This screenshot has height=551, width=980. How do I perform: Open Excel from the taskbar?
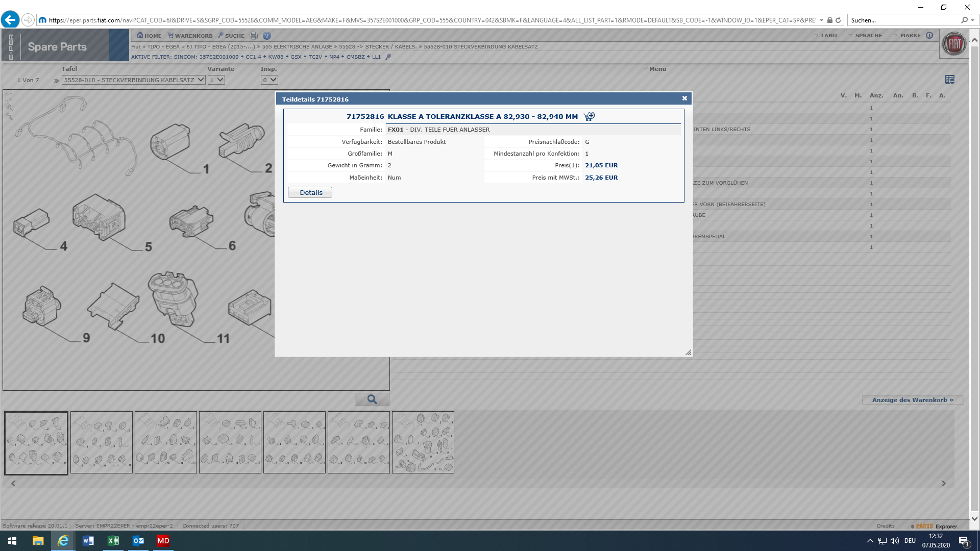[113, 541]
